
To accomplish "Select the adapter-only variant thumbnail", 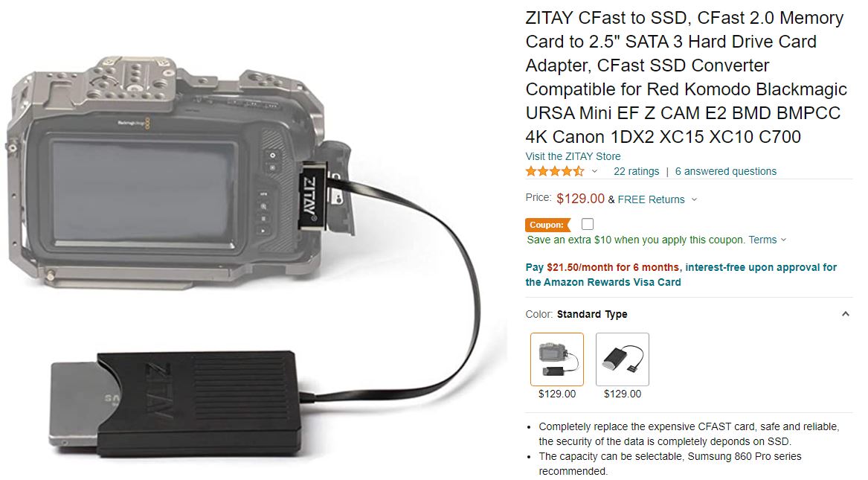I will pyautogui.click(x=623, y=359).
